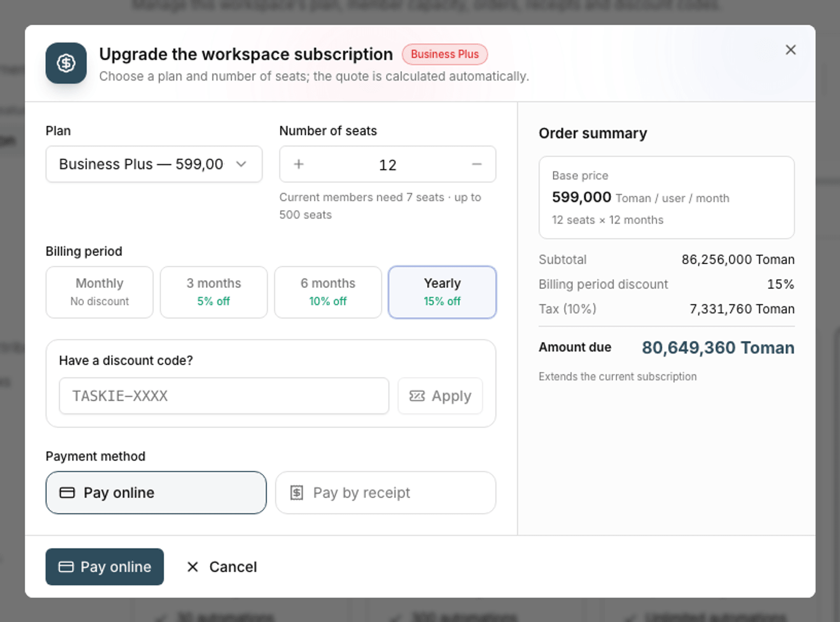This screenshot has width=840, height=622.
Task: Click the base price 599,000 text
Action: point(581,197)
